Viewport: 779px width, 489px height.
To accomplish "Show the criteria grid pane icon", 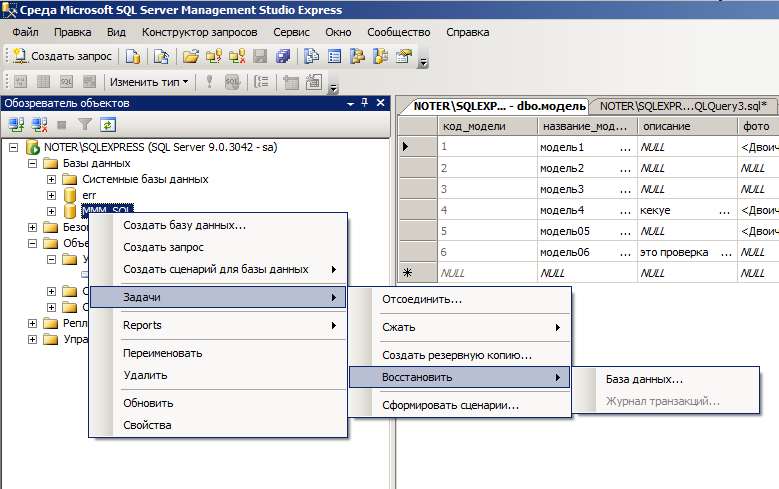I will 44,82.
